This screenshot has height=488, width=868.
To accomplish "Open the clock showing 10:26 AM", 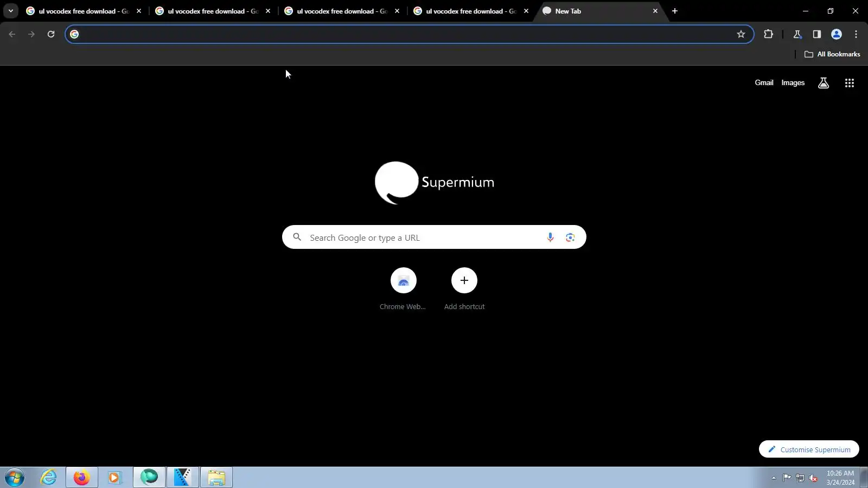I will (840, 478).
